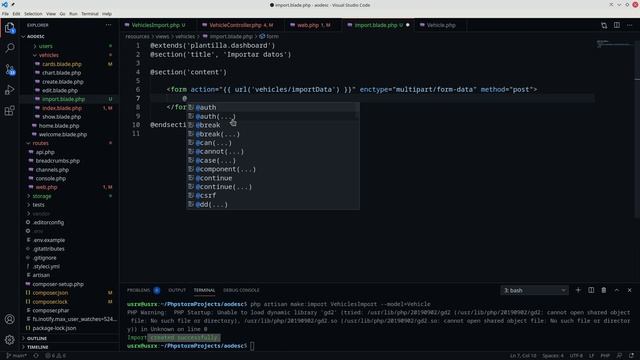Switch to PROBLEMS panel tab

[x=138, y=290]
